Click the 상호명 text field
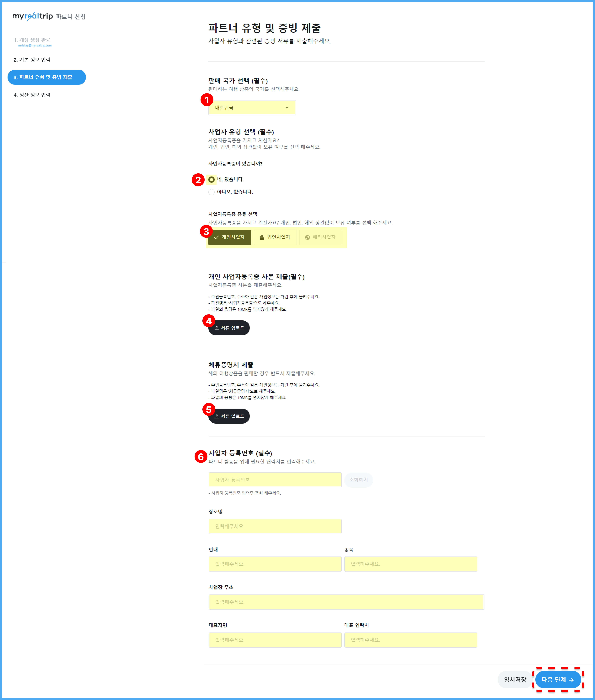 point(275,526)
